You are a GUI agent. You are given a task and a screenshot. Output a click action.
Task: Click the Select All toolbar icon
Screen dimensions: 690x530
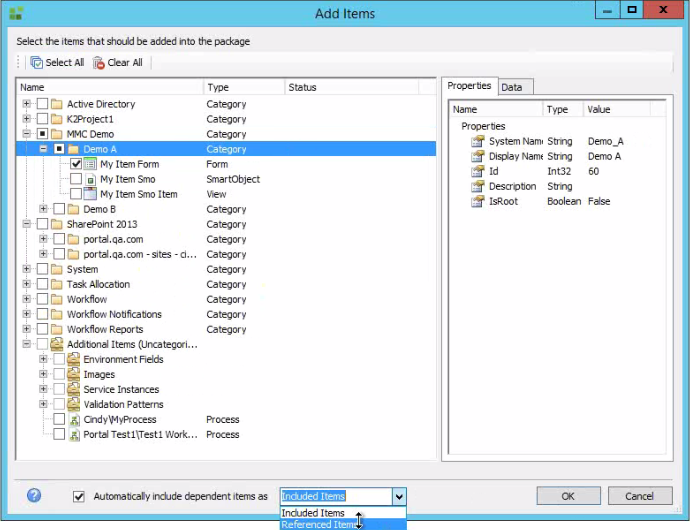[36, 62]
